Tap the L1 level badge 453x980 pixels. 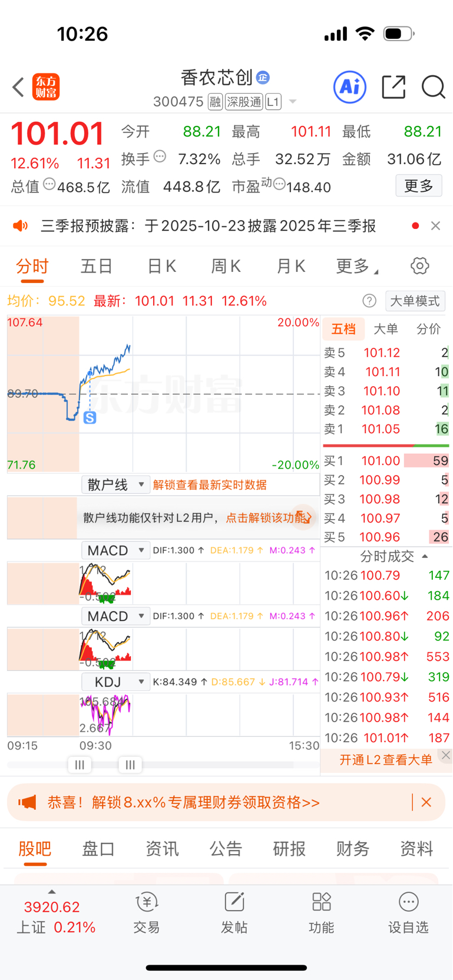[x=273, y=102]
